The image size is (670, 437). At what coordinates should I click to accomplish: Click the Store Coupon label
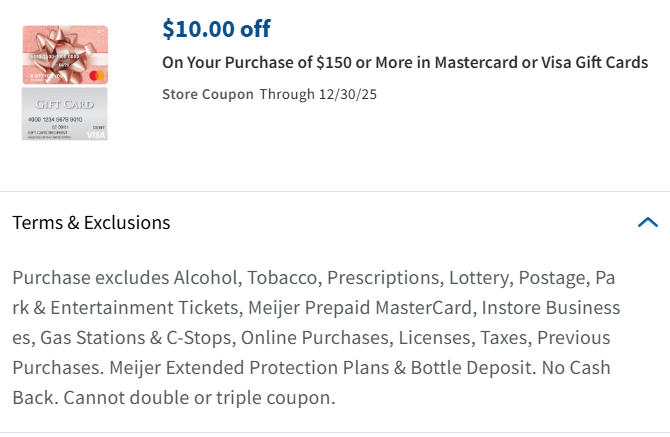(x=207, y=95)
